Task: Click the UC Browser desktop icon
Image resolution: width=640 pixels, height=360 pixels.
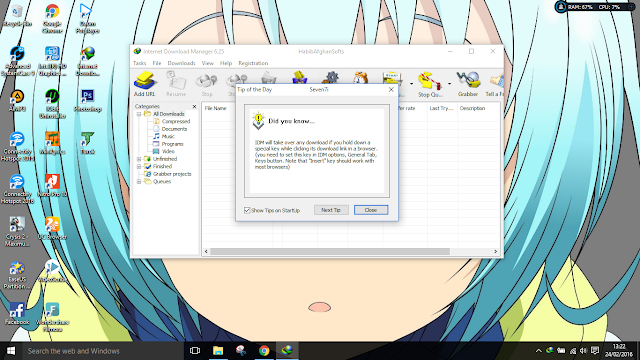Action: pos(52,228)
